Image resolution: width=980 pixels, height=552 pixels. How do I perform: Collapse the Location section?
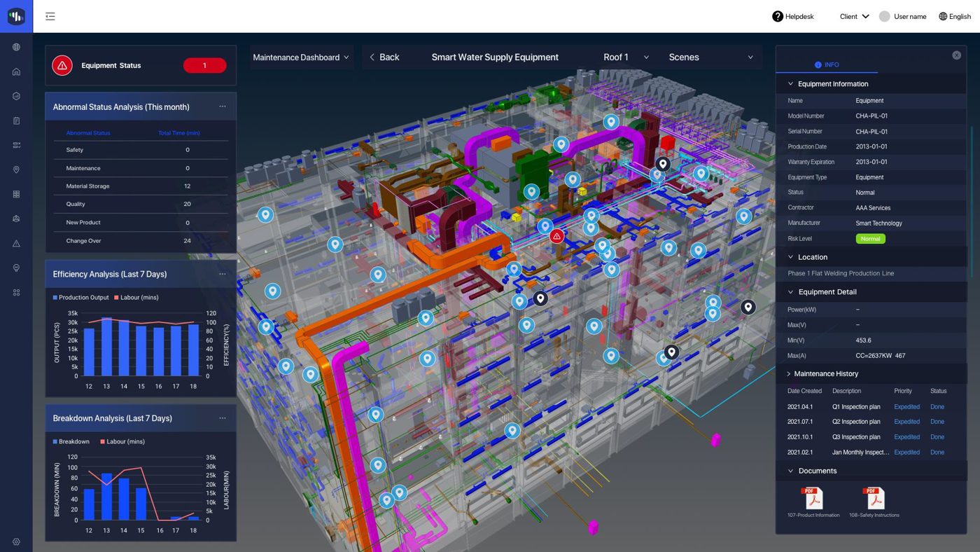(790, 257)
